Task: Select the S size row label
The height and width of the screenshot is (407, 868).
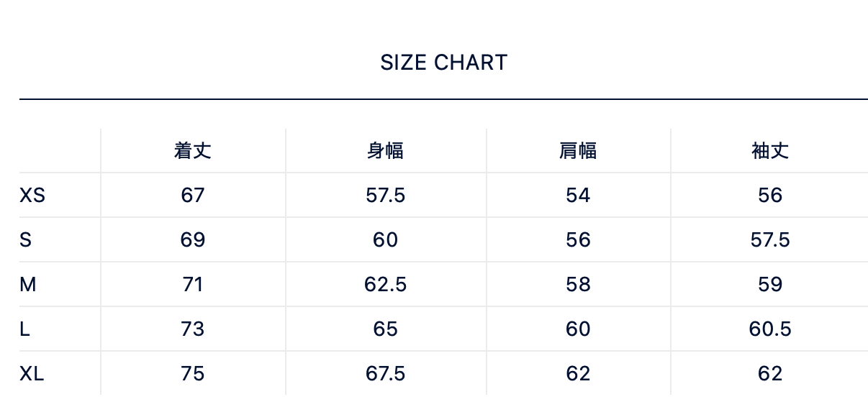Action: point(26,239)
